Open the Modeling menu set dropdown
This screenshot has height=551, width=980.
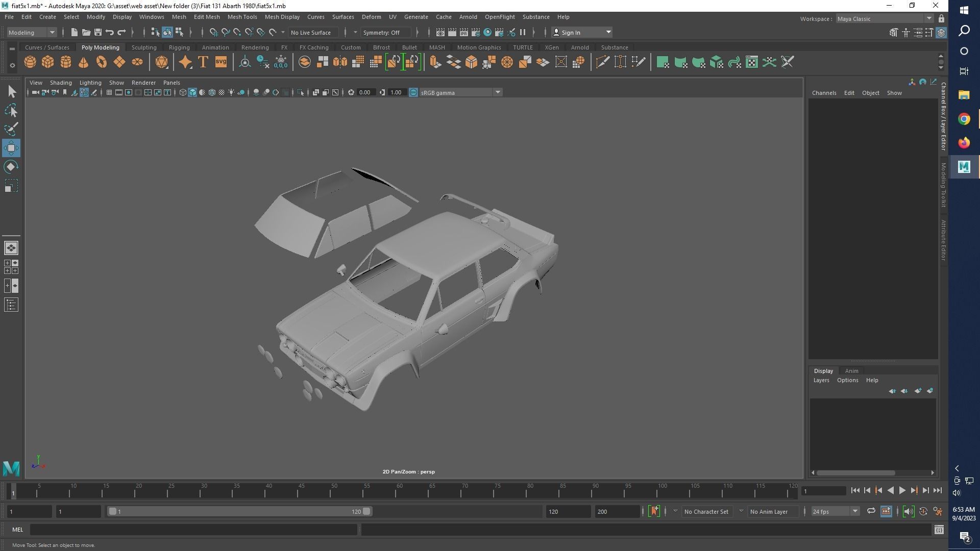point(32,32)
